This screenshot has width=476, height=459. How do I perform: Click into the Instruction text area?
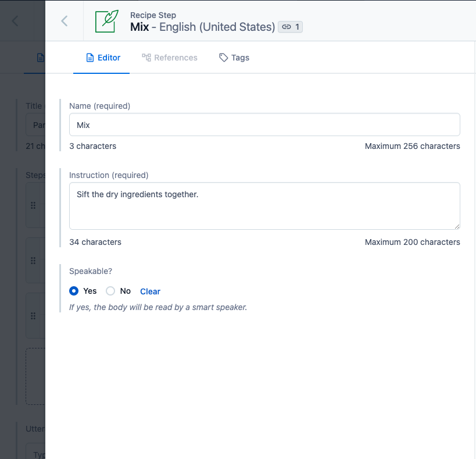[264, 206]
